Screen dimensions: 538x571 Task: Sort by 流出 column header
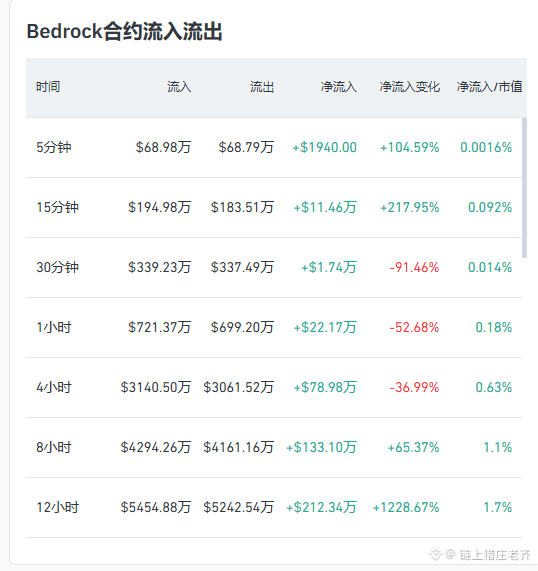click(262, 87)
